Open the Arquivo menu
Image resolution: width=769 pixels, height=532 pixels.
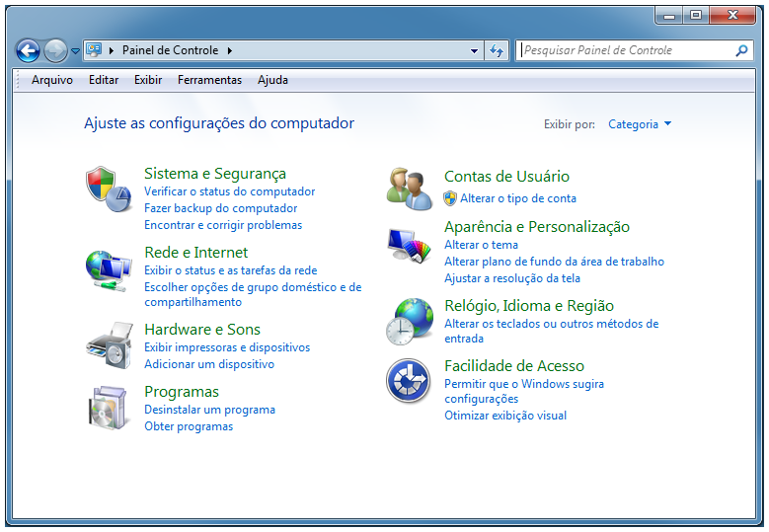(x=52, y=80)
